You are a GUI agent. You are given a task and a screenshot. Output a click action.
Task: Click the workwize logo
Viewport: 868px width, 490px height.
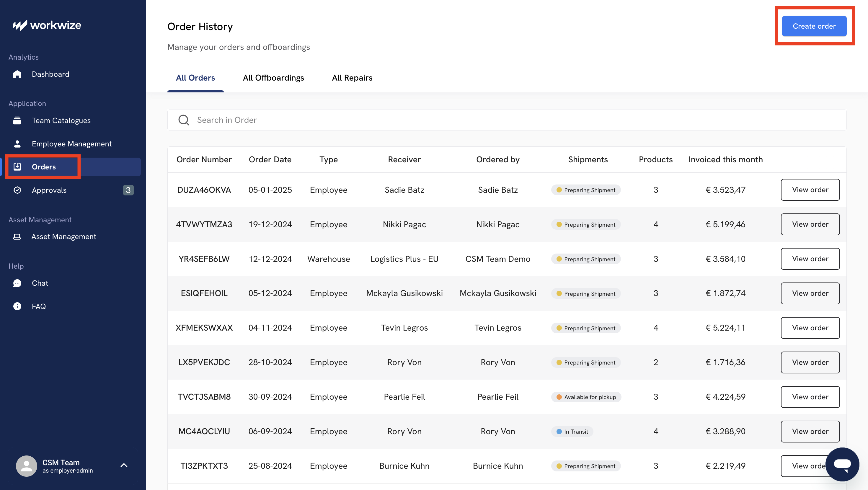click(47, 25)
